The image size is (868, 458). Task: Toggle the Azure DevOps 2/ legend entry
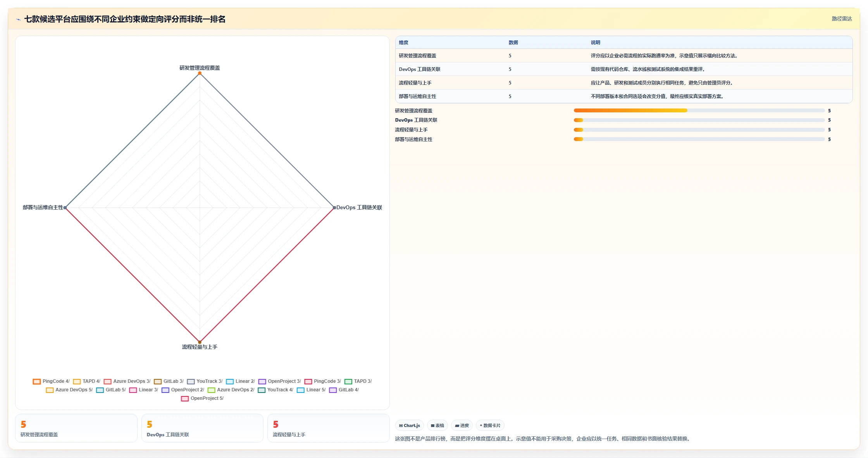pyautogui.click(x=231, y=390)
